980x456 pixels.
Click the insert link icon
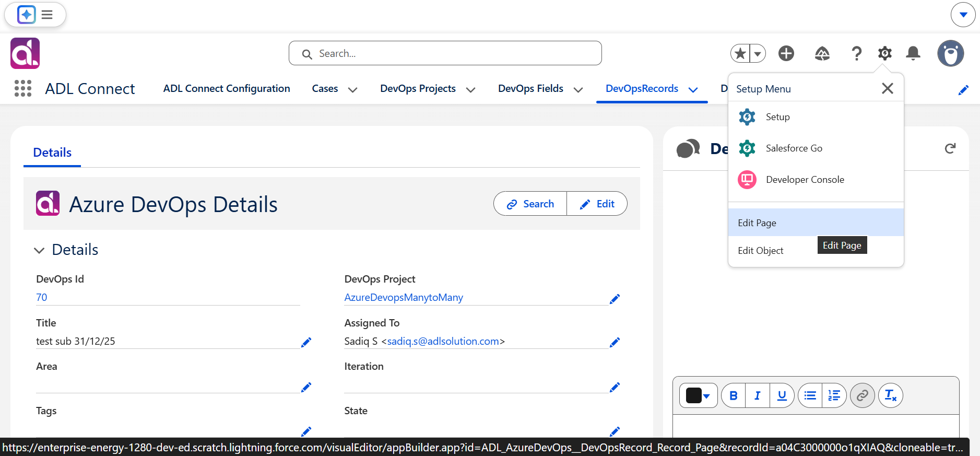tap(863, 395)
